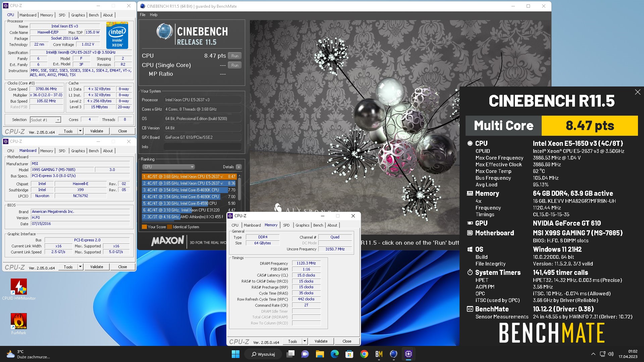644x362 pixels.
Task: Switch to SPD tab in Memory CPU-Z window
Action: tap(286, 225)
